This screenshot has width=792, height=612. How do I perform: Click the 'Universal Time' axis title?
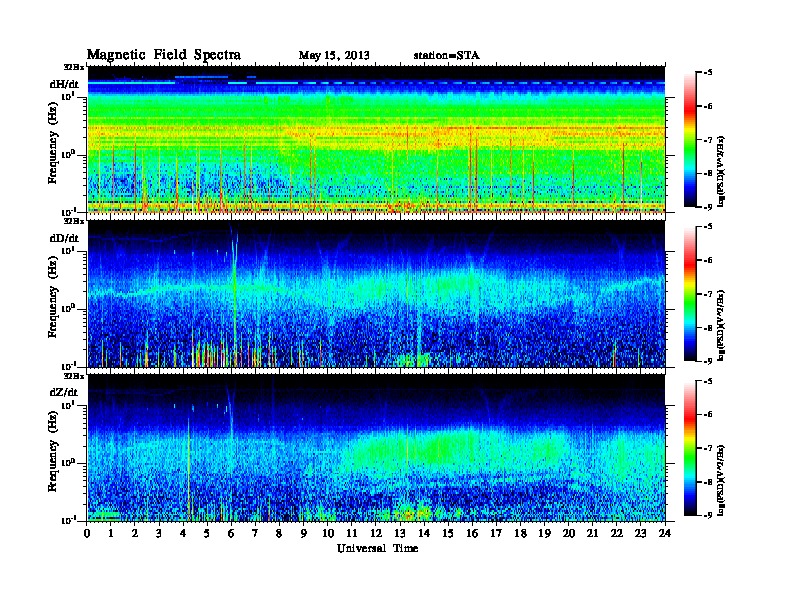(377, 548)
